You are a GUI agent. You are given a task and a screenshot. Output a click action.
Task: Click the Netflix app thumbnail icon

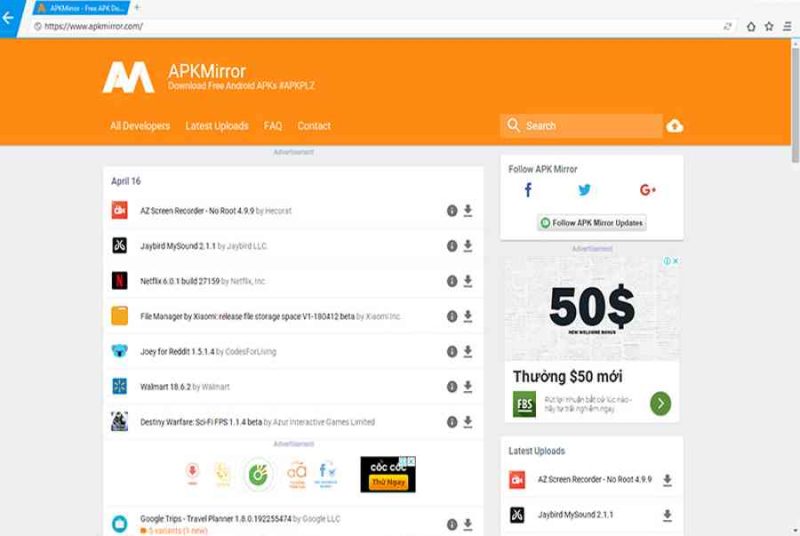[x=119, y=280]
